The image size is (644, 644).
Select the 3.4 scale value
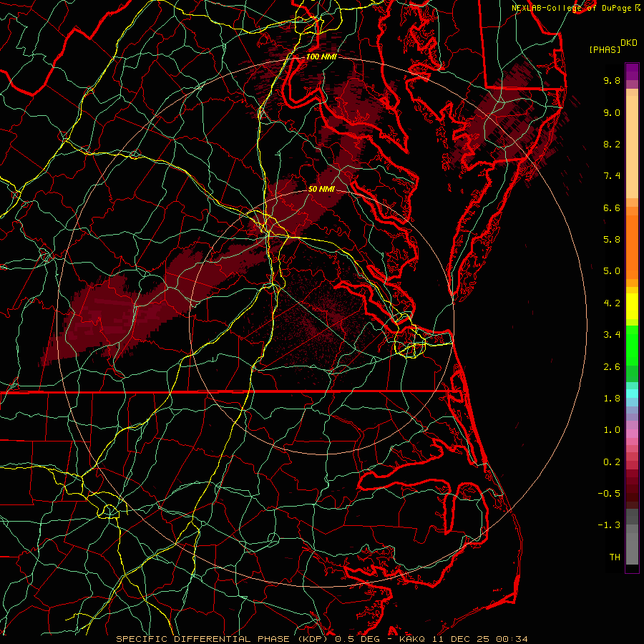click(612, 335)
